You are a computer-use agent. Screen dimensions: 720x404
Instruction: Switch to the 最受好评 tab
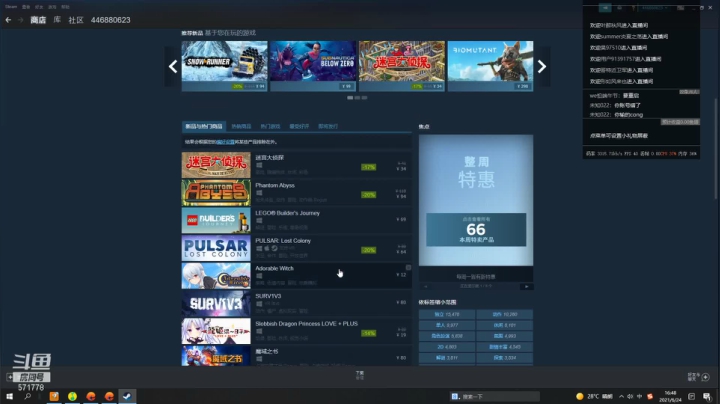click(x=299, y=126)
